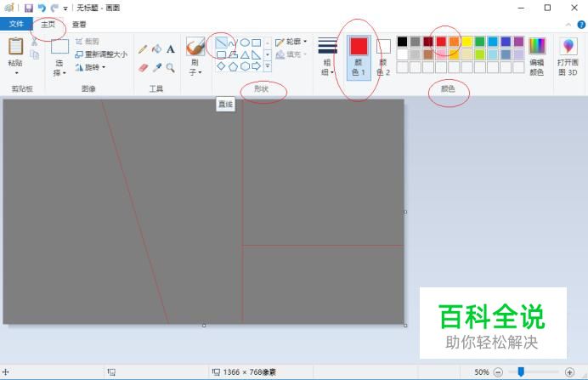This screenshot has height=380, width=588.
Task: Open the Select (选择) dropdown arrow
Action: coord(65,73)
